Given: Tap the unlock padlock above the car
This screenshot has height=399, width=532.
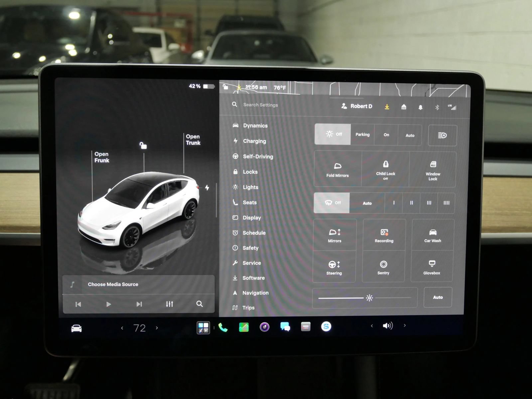Looking at the screenshot, I should pyautogui.click(x=143, y=145).
